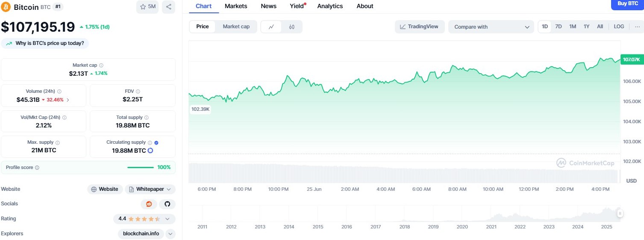Open the Yield tab
The height and width of the screenshot is (240, 644).
297,6
